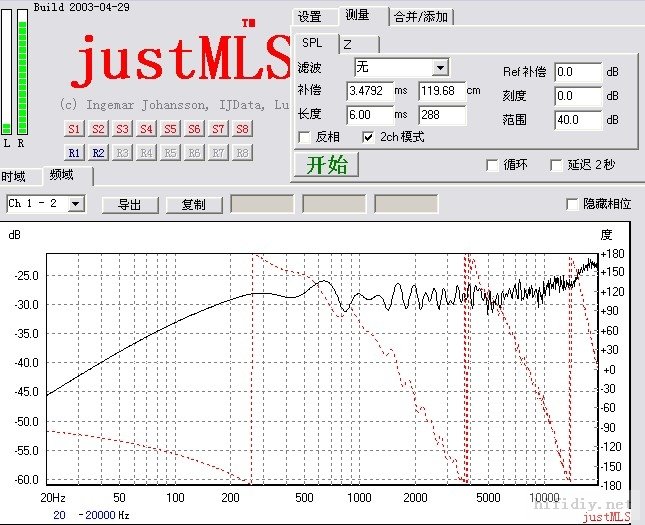Viewport: 645px width, 525px height.
Task: Open the 合并/添加 merge/add tab
Action: pos(421,17)
